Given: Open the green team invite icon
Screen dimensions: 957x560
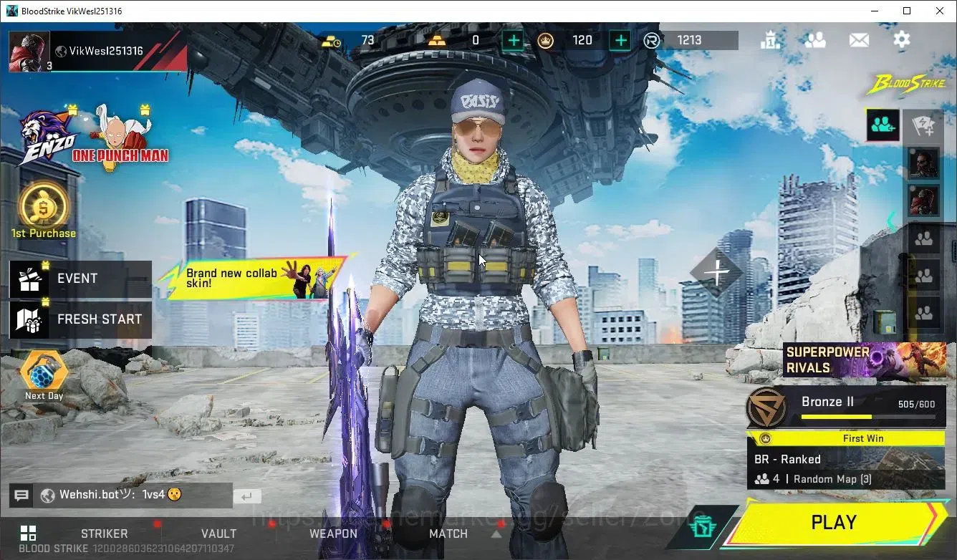Looking at the screenshot, I should point(883,125).
